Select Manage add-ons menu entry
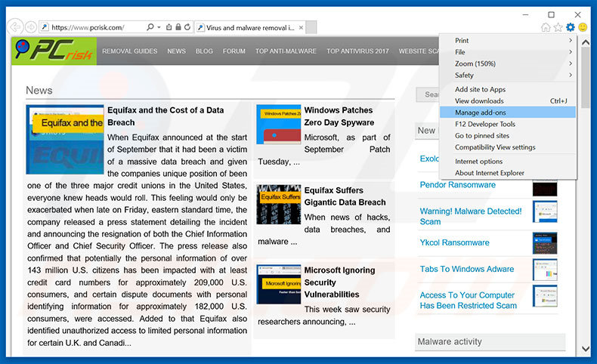This screenshot has height=364, width=597. pyautogui.click(x=508, y=113)
